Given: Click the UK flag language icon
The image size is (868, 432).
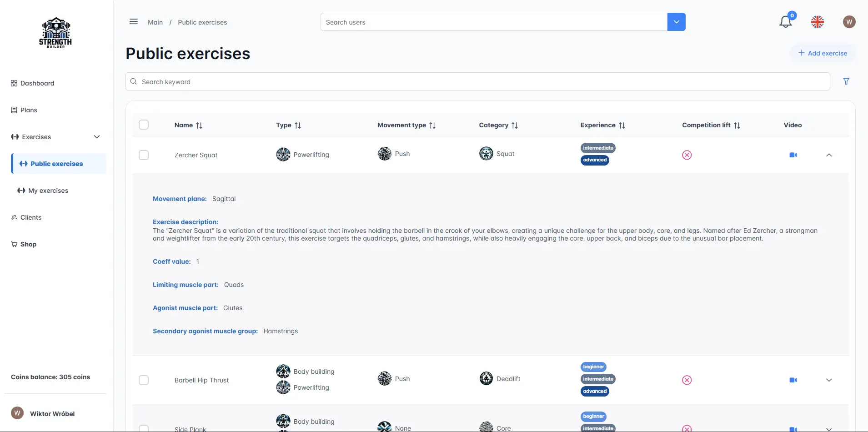Looking at the screenshot, I should point(817,22).
